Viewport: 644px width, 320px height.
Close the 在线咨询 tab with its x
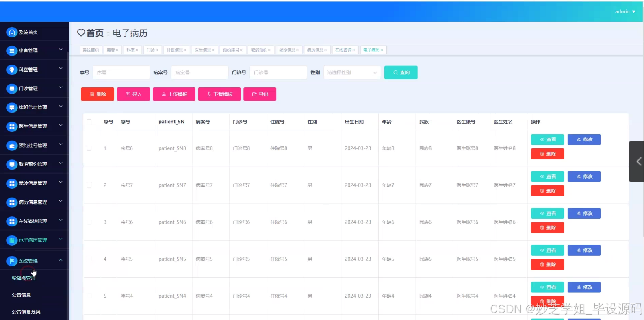click(x=353, y=50)
